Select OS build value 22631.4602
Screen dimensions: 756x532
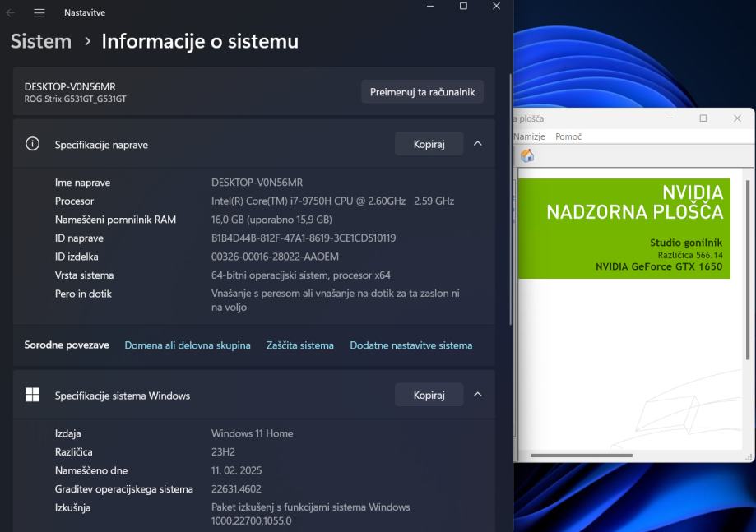[236, 488]
